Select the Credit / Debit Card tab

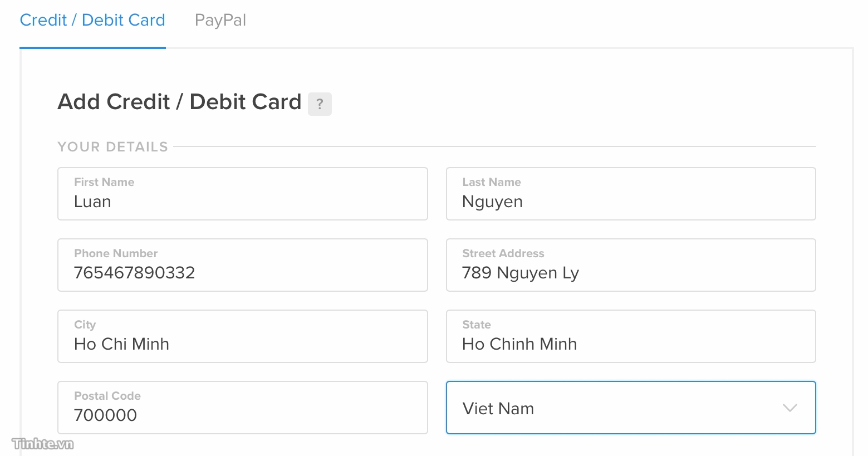click(92, 19)
